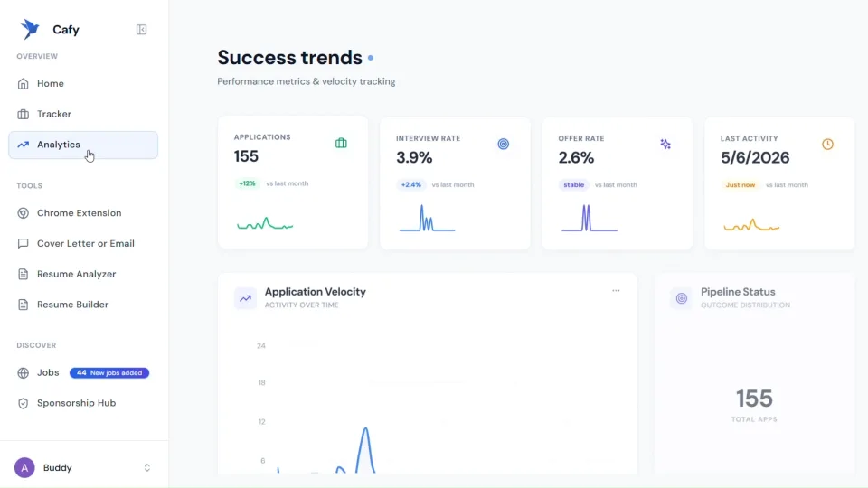The width and height of the screenshot is (868, 488).
Task: Click the ACTIVITY OVER TIME subtitle
Action: click(x=301, y=305)
